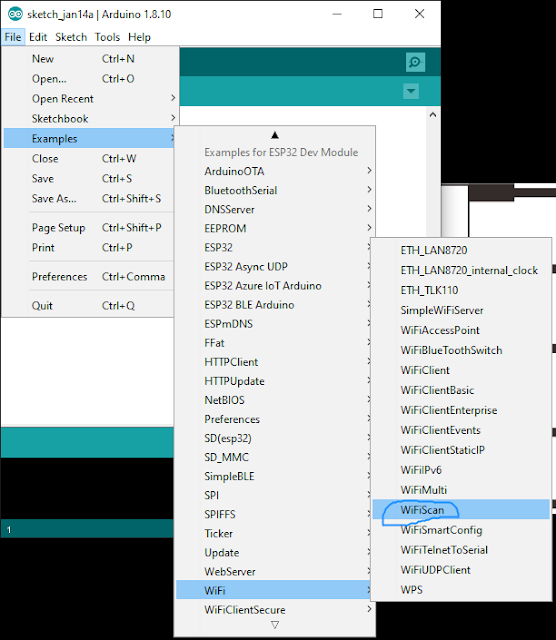Expand WiFiClientSecure examples

pyautogui.click(x=275, y=610)
